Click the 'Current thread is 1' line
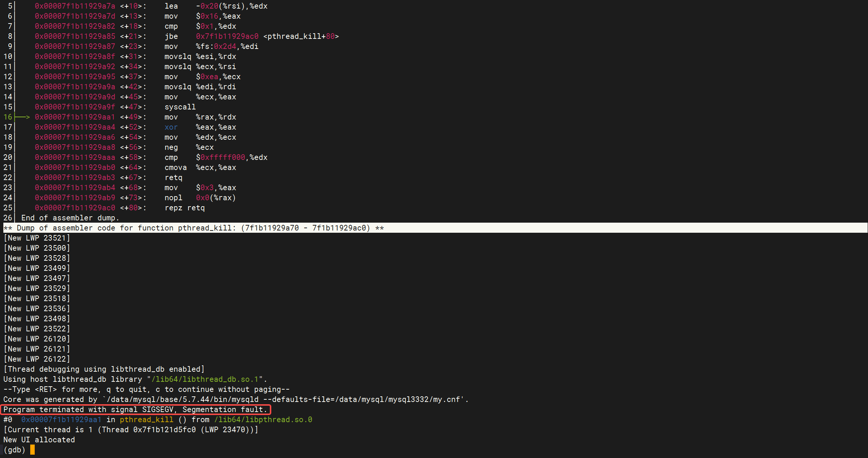This screenshot has height=458, width=868. pos(131,430)
